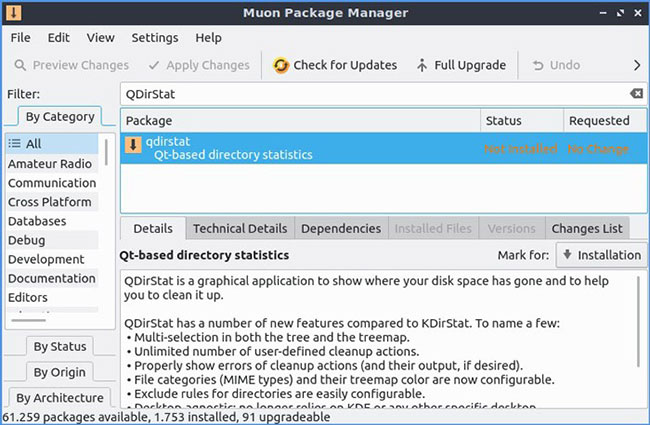Expand the By Architecture filter section
This screenshot has width=650, height=425.
pyautogui.click(x=60, y=398)
